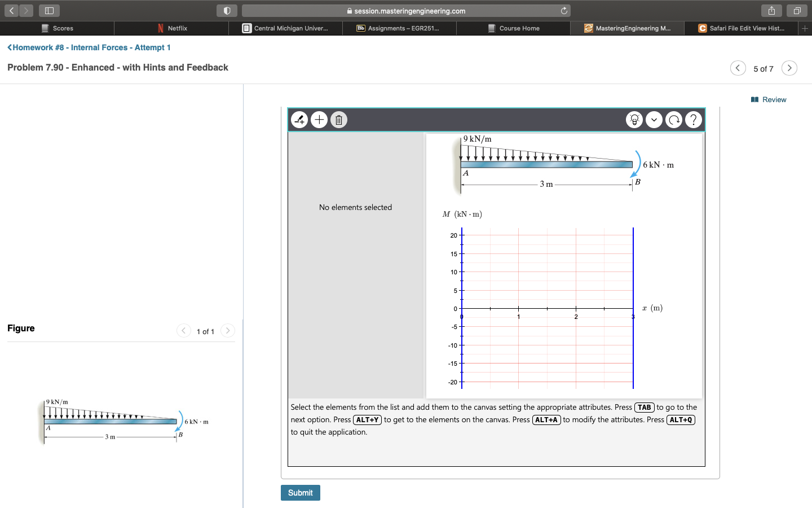The height and width of the screenshot is (508, 812).
Task: Click the Submit button
Action: pyautogui.click(x=300, y=493)
